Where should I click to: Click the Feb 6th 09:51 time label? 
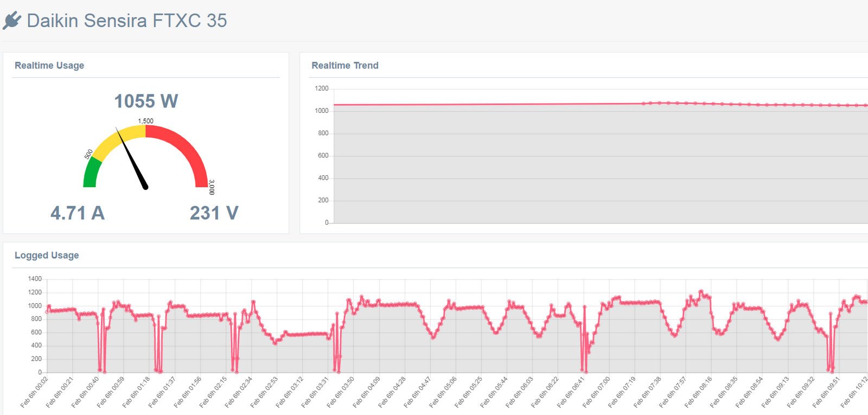click(x=827, y=392)
